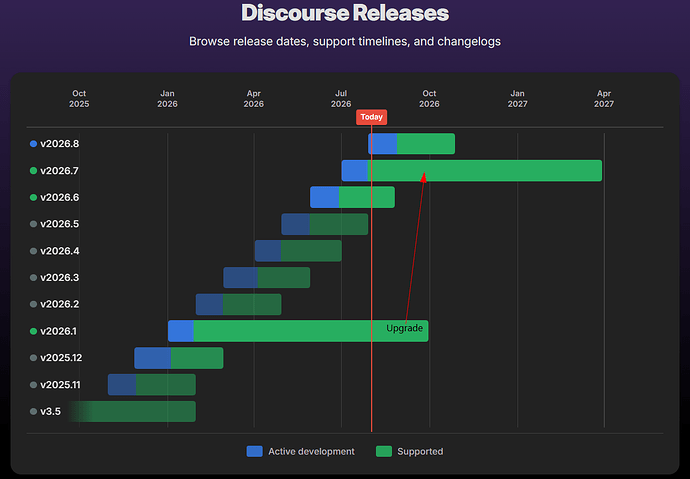Click the Apr 2026 axis label
The image size is (690, 479).
pyautogui.click(x=254, y=99)
